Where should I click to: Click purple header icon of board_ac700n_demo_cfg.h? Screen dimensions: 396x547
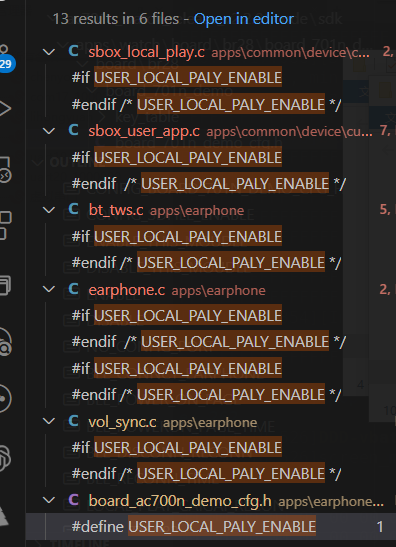[x=74, y=500]
